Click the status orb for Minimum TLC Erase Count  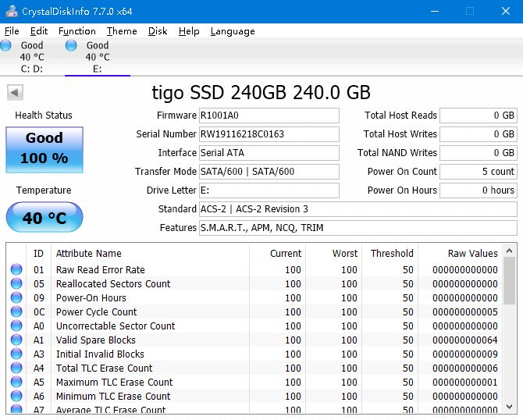pyautogui.click(x=16, y=396)
